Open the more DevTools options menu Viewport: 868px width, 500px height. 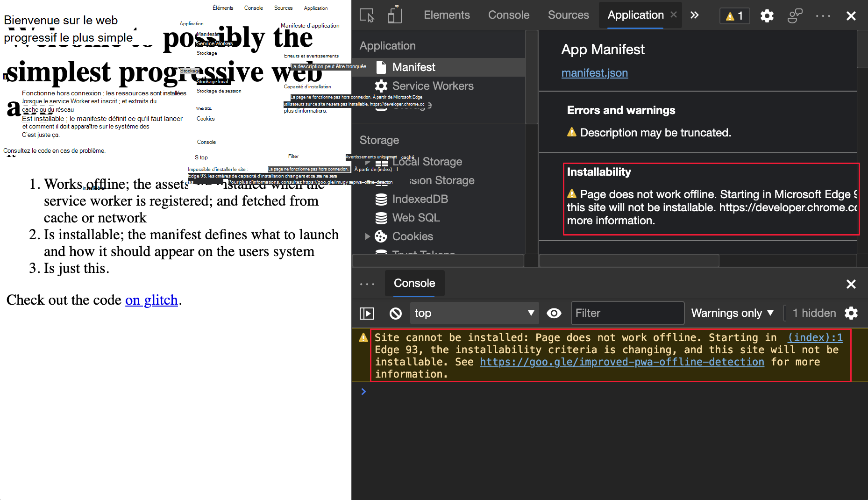823,15
